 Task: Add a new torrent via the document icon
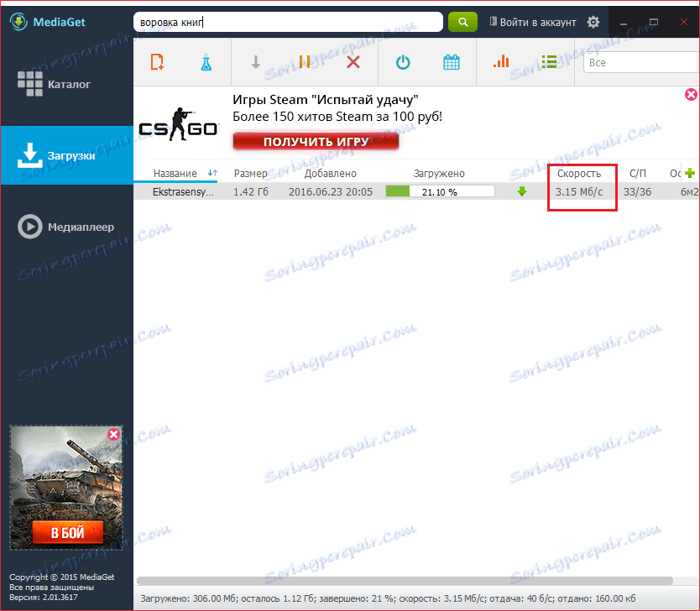tap(156, 61)
